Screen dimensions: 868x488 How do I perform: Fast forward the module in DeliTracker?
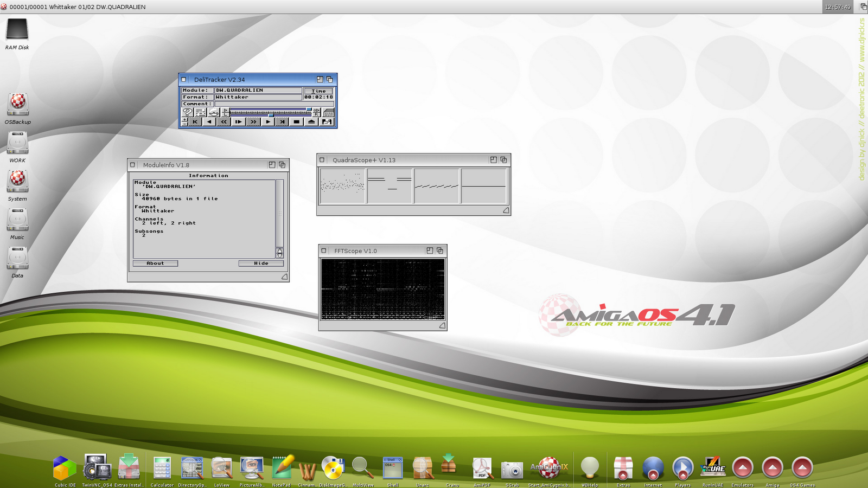click(x=253, y=122)
